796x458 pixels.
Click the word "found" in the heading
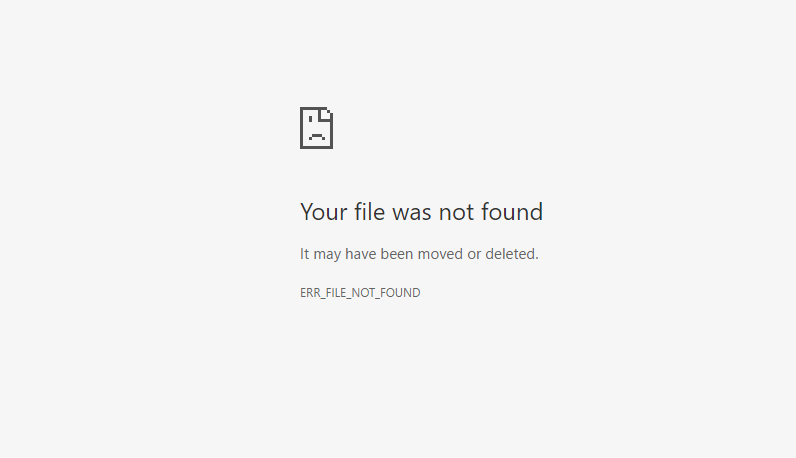(x=512, y=211)
